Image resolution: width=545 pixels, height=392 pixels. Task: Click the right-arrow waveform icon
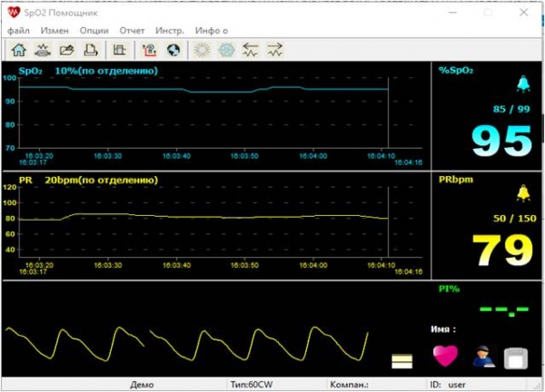coord(275,50)
